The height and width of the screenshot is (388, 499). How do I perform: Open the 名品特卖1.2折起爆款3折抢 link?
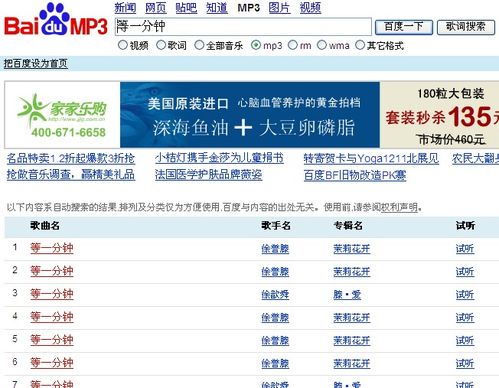[x=71, y=158]
